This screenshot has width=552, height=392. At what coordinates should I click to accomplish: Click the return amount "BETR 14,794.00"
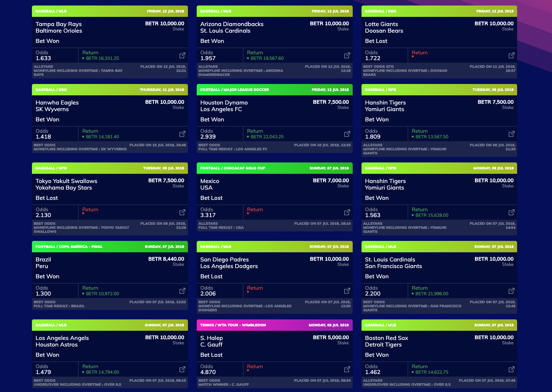coord(102,372)
